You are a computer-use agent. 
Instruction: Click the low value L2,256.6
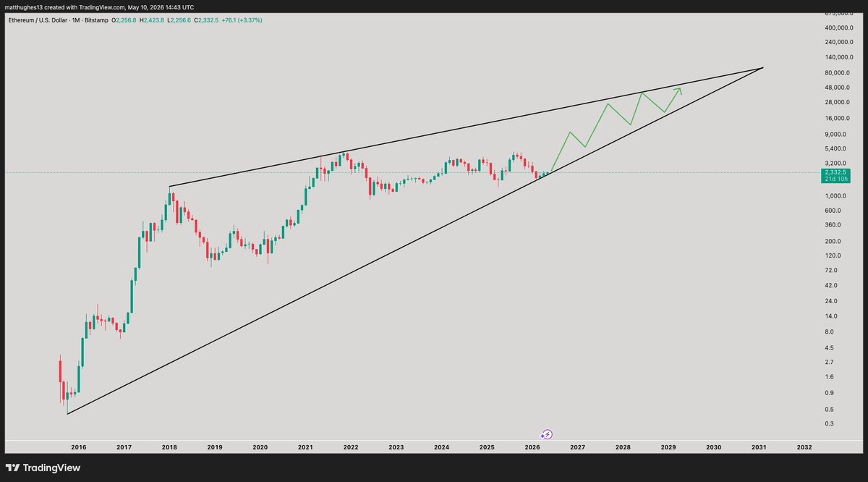pos(179,20)
